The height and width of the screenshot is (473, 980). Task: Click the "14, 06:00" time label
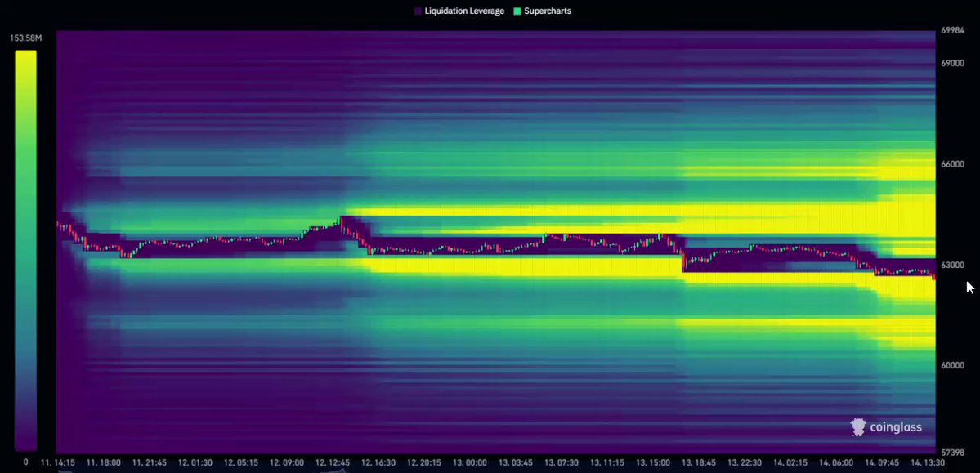click(836, 463)
